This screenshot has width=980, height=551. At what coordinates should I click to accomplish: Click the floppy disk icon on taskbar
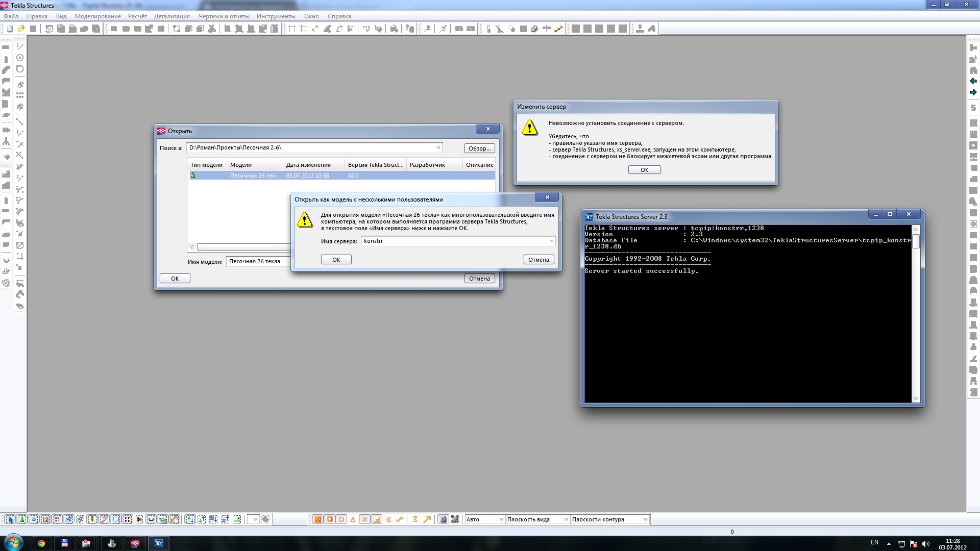pos(64,543)
